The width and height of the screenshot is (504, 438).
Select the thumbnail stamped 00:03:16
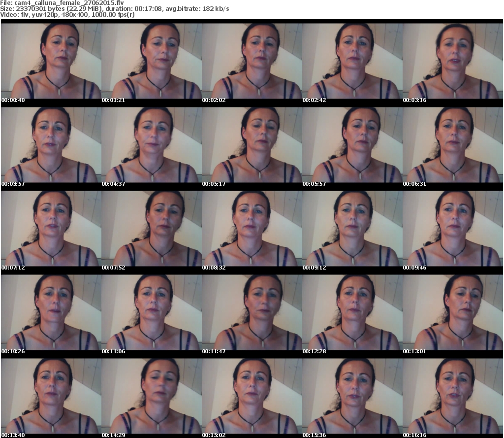pos(453,61)
